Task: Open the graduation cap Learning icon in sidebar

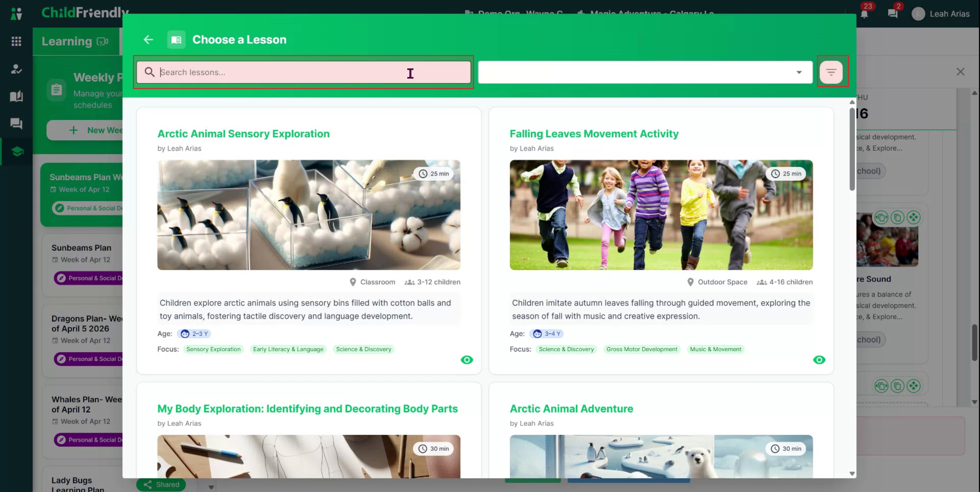Action: tap(17, 151)
